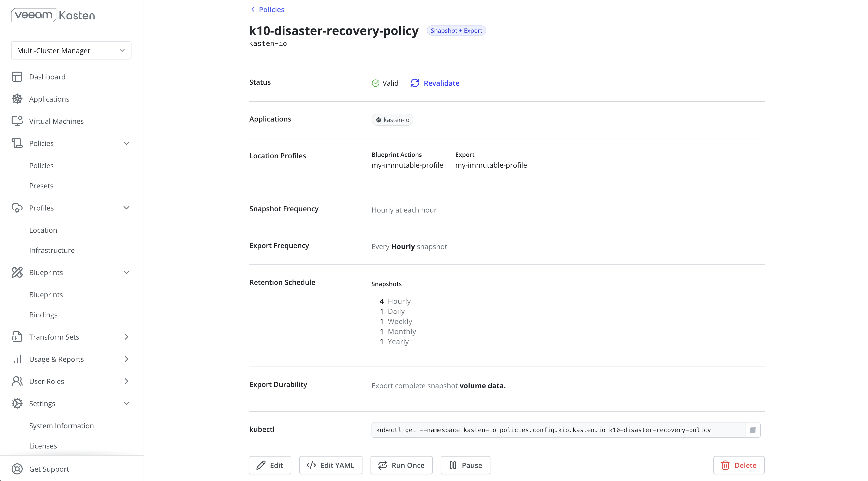Click the Snapshot + Export badge
Screen dimensions: 868x481
456,31
